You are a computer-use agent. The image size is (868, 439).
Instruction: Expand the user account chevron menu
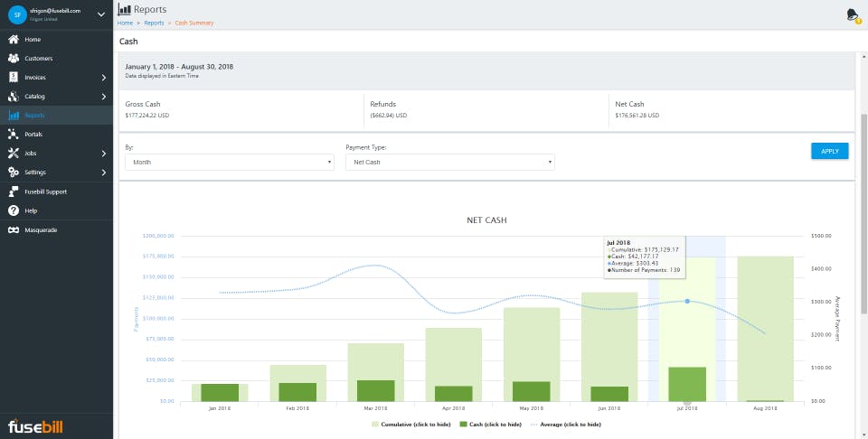click(101, 15)
